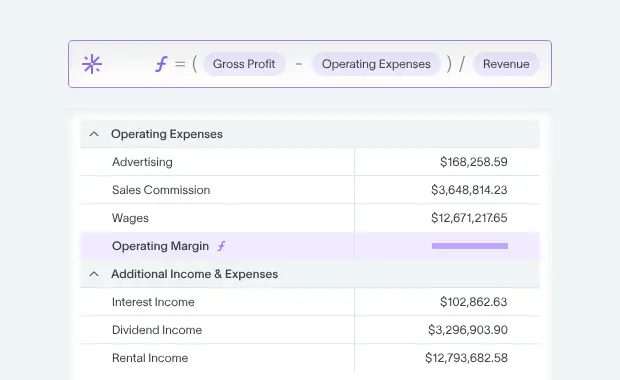Click the division slash in the formula
Image resolution: width=620 pixels, height=380 pixels.
coord(462,64)
